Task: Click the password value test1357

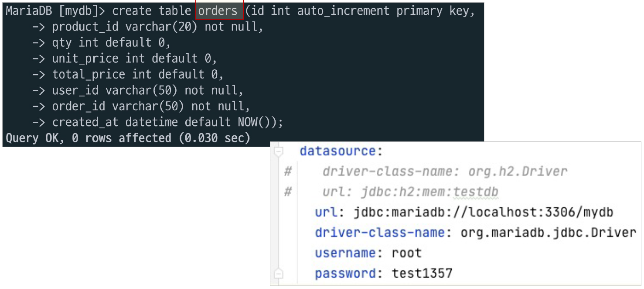Action: coord(422,274)
